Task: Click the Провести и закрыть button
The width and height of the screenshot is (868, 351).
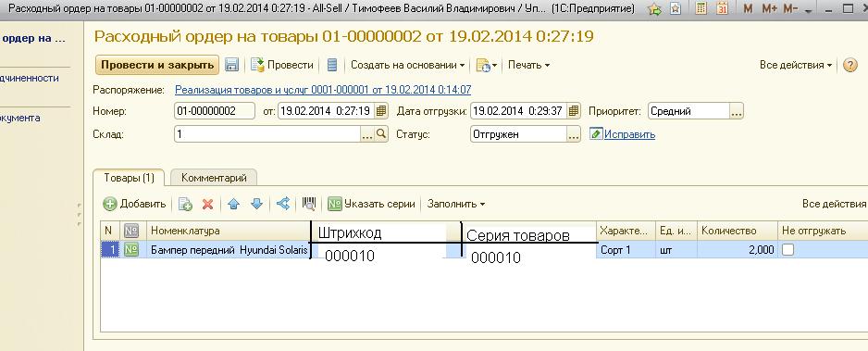Action: click(157, 65)
